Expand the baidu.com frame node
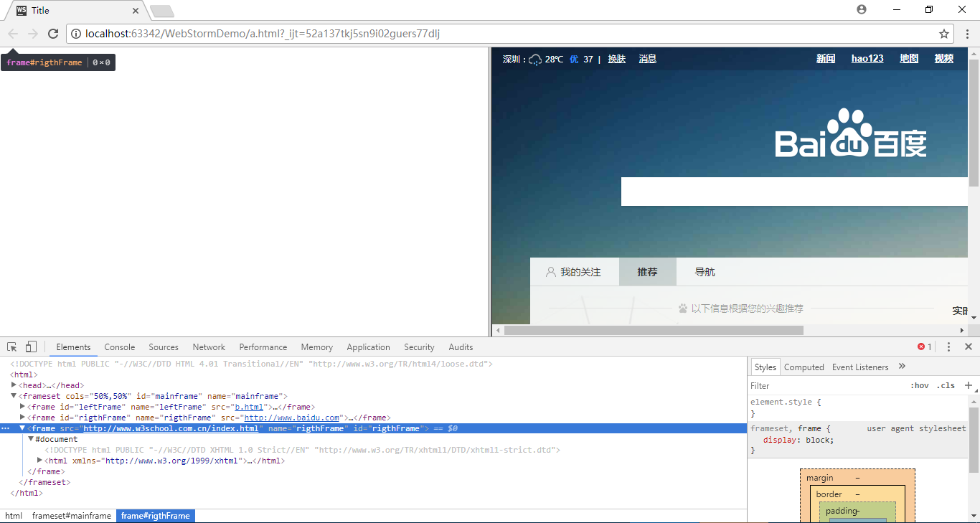980x523 pixels. [23, 418]
